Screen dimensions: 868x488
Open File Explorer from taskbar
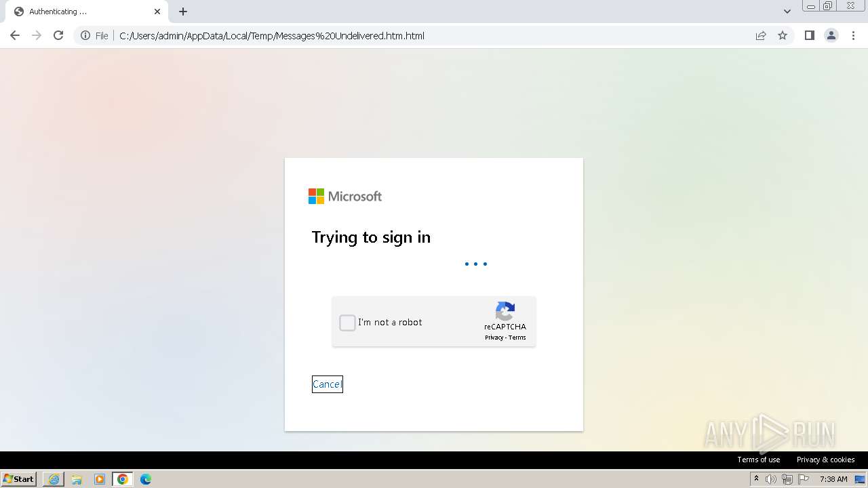click(77, 479)
